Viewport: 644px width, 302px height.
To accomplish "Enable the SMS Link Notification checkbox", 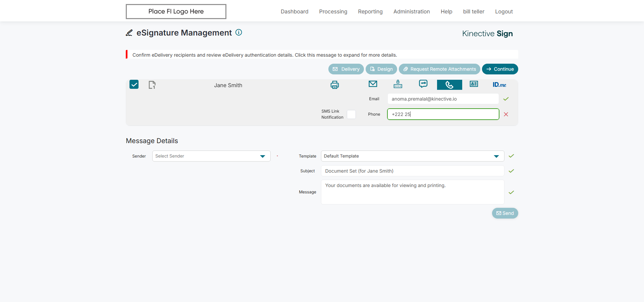I will [x=351, y=114].
